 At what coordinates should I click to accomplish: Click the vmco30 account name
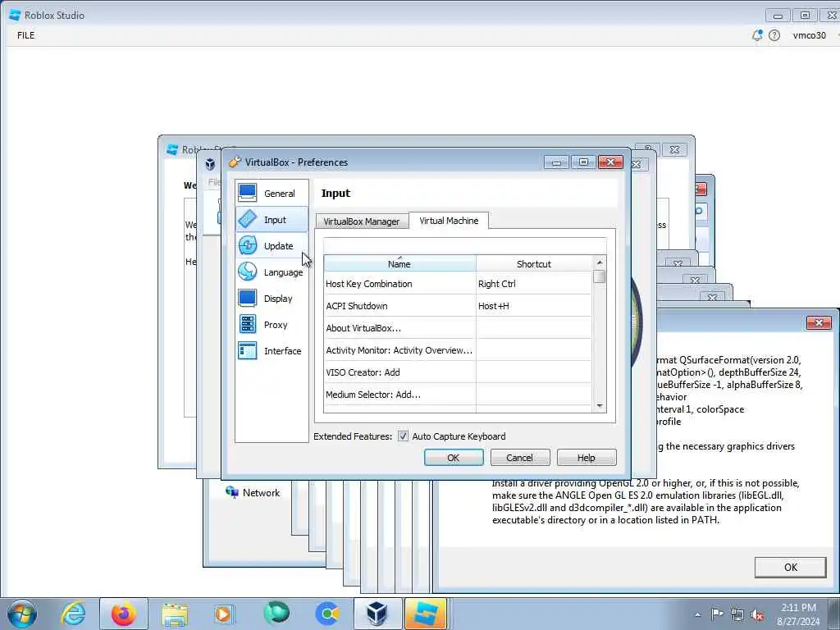(x=809, y=35)
